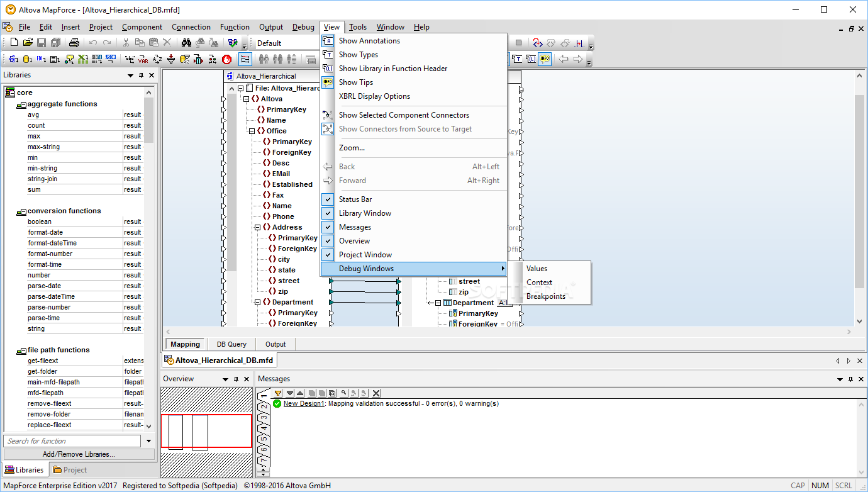Collapse the Altova root node
The height and width of the screenshot is (492, 868).
[246, 99]
